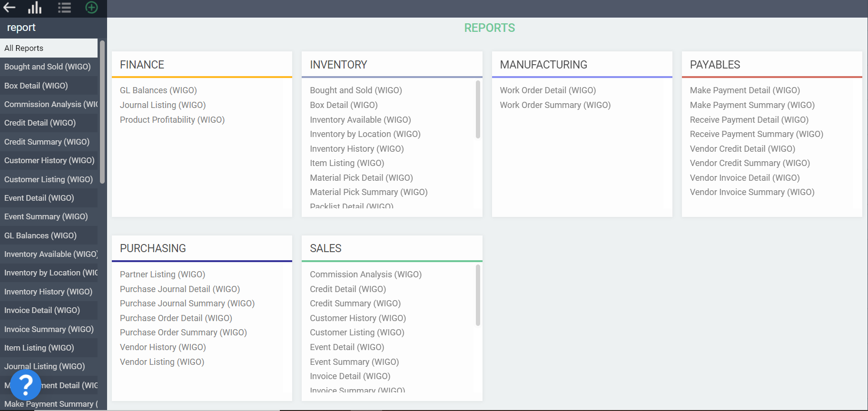
Task: Select Event Detail (WIGO) in sidebar
Action: tap(39, 198)
